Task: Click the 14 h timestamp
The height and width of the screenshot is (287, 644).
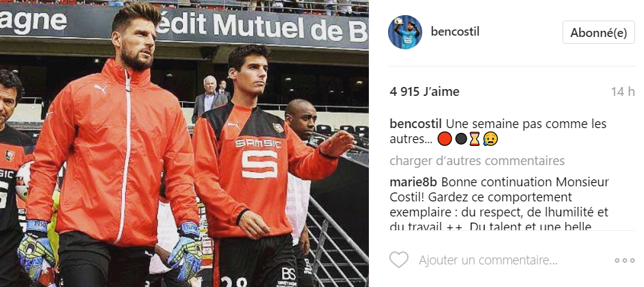Action: [x=623, y=92]
